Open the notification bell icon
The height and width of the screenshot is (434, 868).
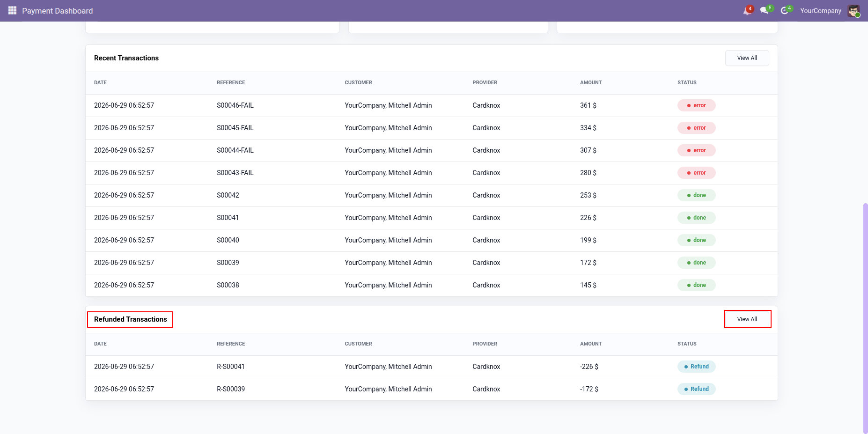(x=748, y=10)
